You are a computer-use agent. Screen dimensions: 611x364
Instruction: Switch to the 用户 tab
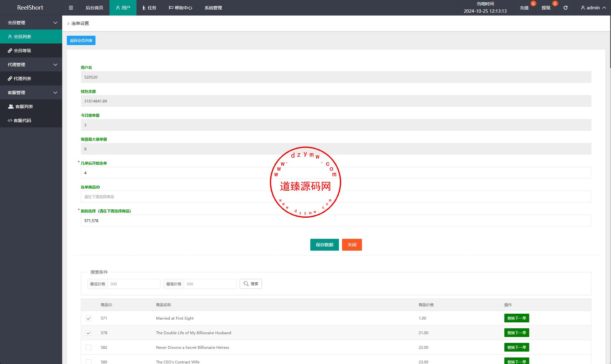pos(123,8)
